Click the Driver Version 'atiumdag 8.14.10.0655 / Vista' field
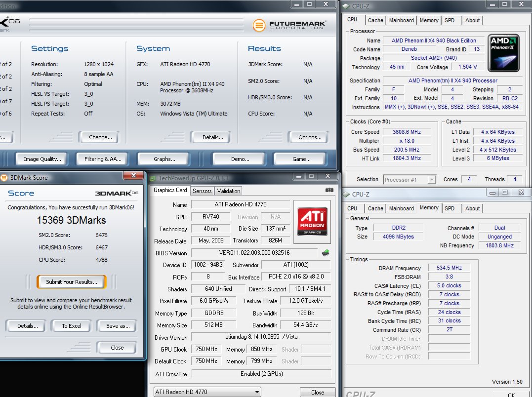Screen dimensions: 532x397 [x=261, y=337]
